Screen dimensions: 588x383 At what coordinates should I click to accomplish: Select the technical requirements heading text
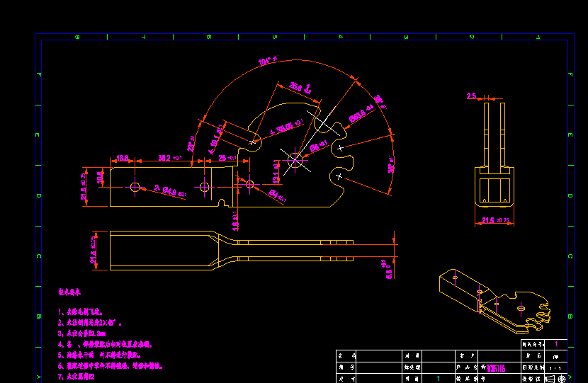(x=70, y=292)
